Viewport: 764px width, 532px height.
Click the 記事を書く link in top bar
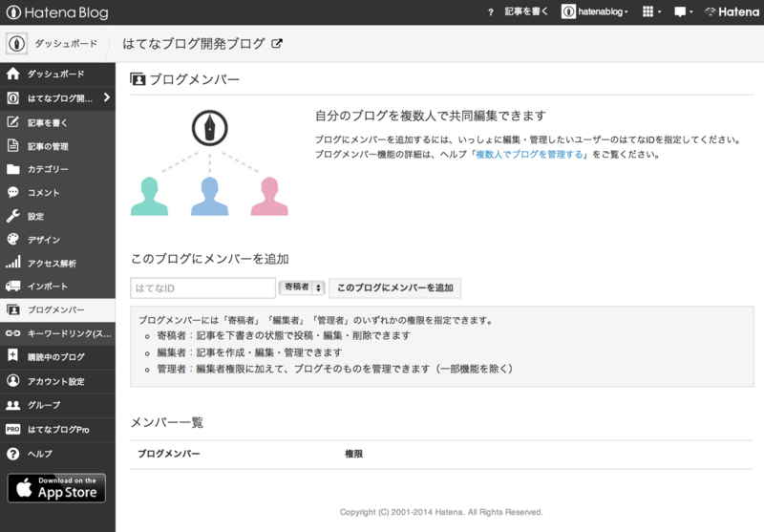526,11
